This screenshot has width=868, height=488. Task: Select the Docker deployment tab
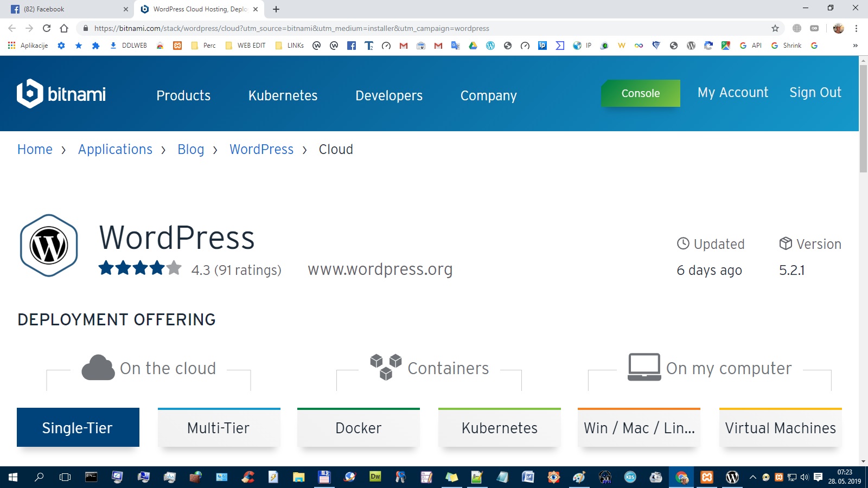[359, 427]
